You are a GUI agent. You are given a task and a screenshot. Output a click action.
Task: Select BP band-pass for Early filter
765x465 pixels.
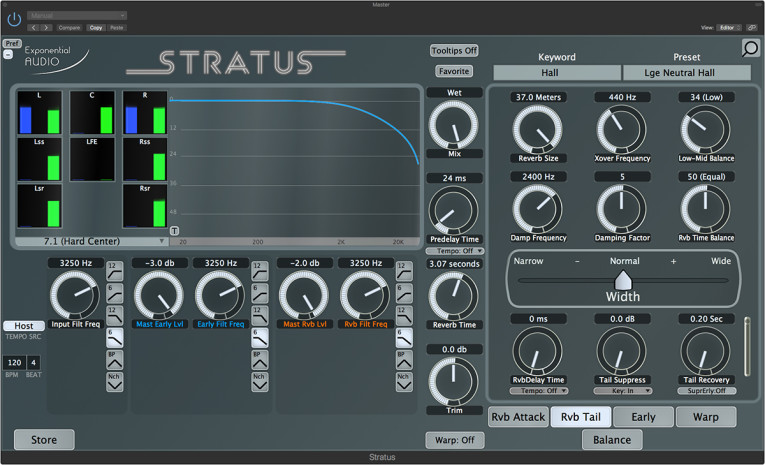coord(260,360)
